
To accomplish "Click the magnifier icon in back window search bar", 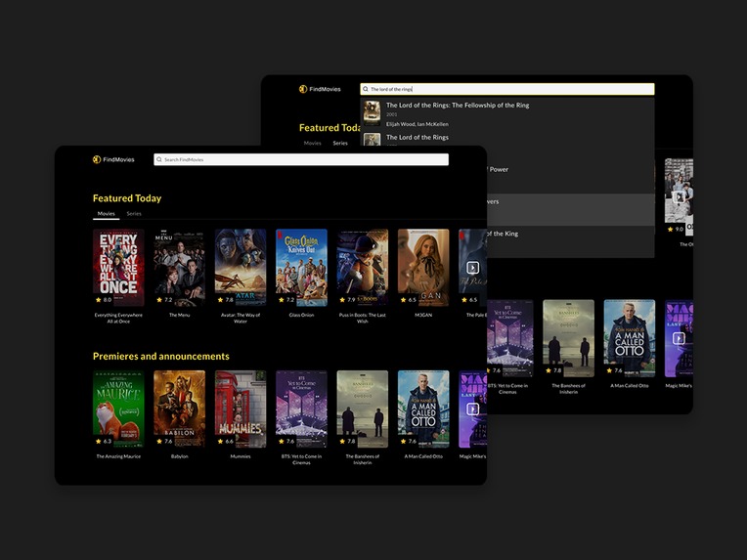I will coord(366,89).
